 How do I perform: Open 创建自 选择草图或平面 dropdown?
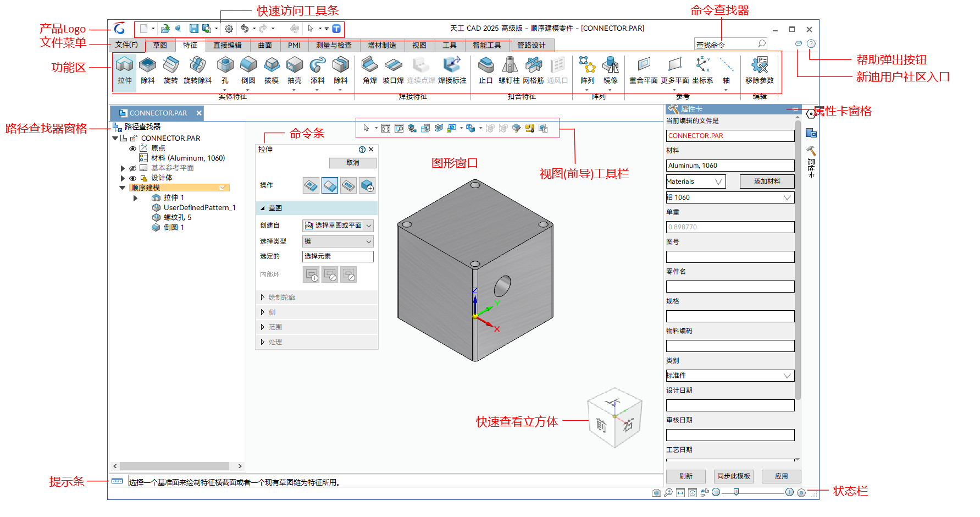[x=338, y=226]
